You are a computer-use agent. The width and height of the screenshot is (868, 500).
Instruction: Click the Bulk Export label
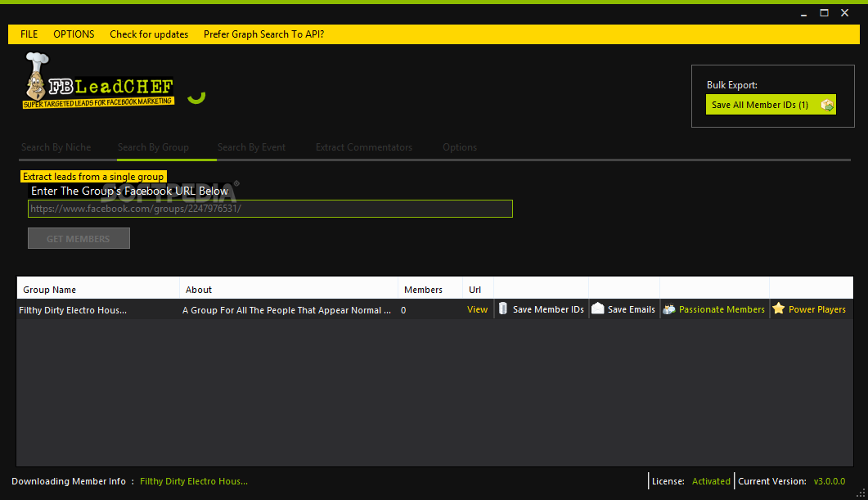pos(732,85)
